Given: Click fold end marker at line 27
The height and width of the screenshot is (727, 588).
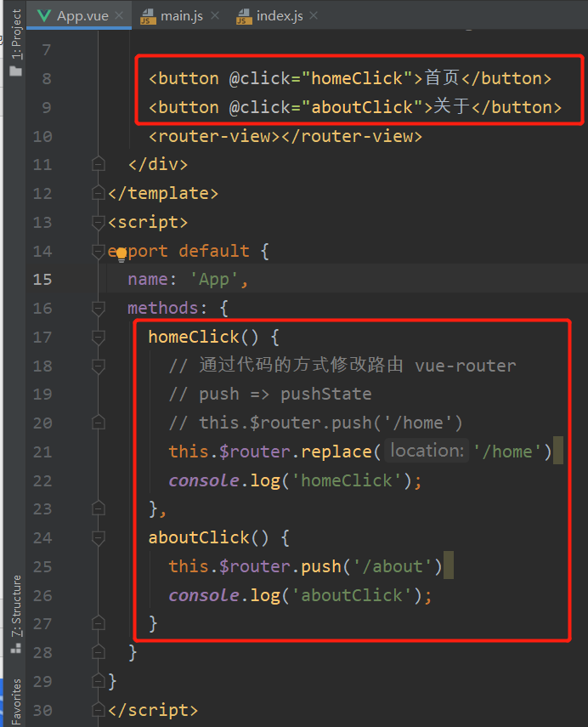Looking at the screenshot, I should [99, 623].
